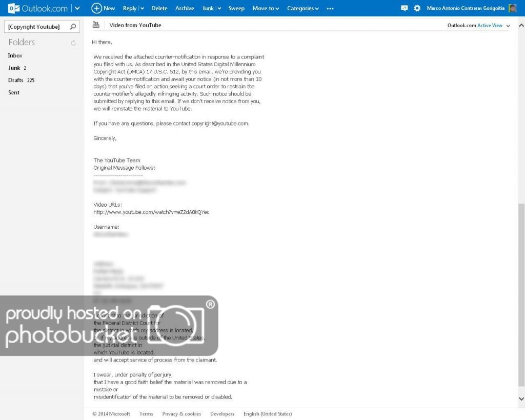Click the scroll down arrow
Screen dimensions: 525x420
coord(521,398)
